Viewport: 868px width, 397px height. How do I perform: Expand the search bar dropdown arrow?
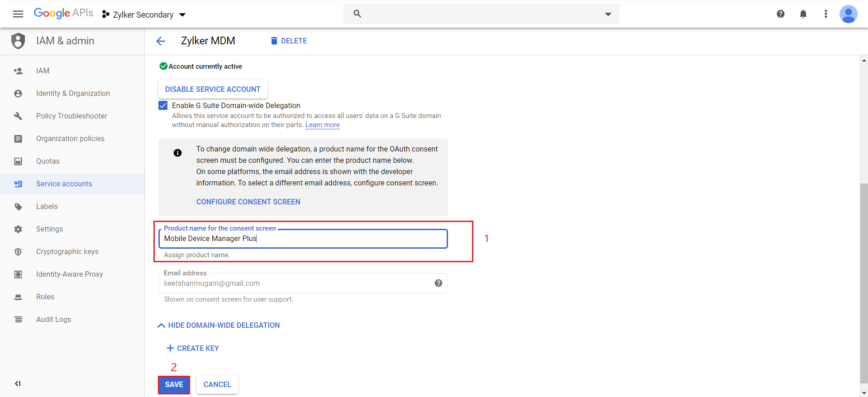(608, 14)
